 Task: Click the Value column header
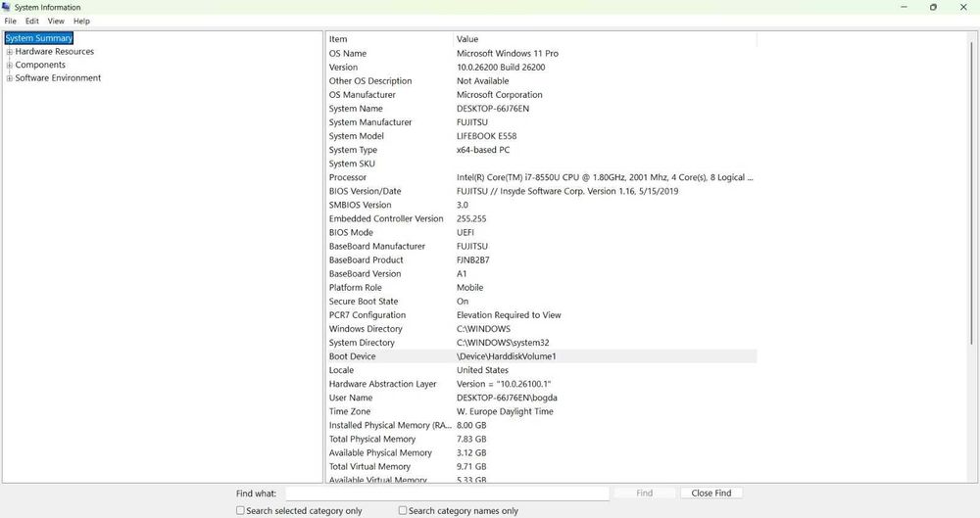click(x=605, y=39)
